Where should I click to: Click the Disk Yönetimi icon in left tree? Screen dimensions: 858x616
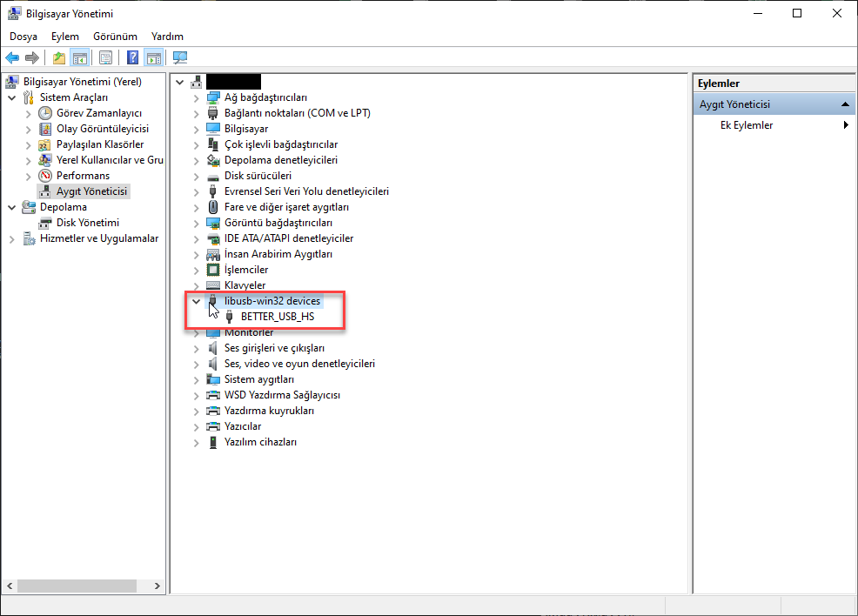(x=45, y=223)
